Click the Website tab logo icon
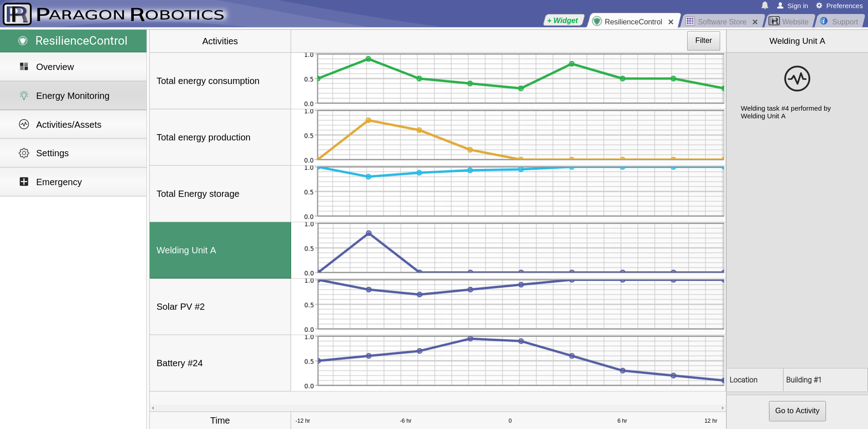Viewport: 868px width, 429px height. coord(774,21)
